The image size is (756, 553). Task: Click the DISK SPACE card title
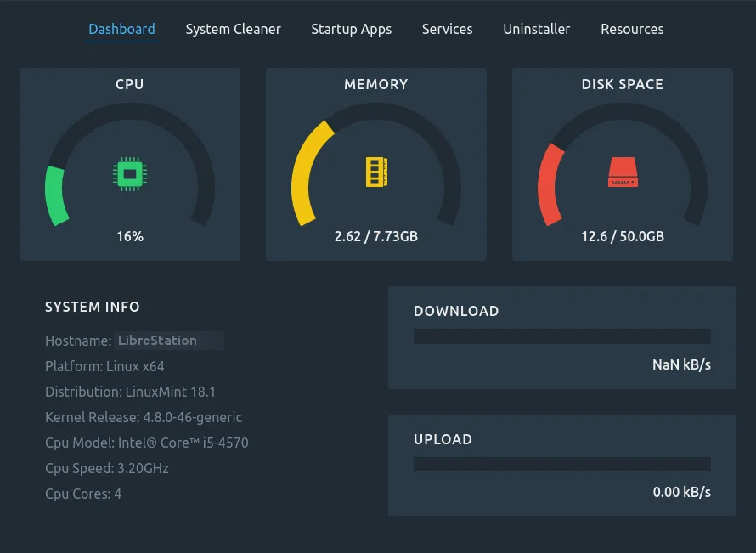[623, 84]
